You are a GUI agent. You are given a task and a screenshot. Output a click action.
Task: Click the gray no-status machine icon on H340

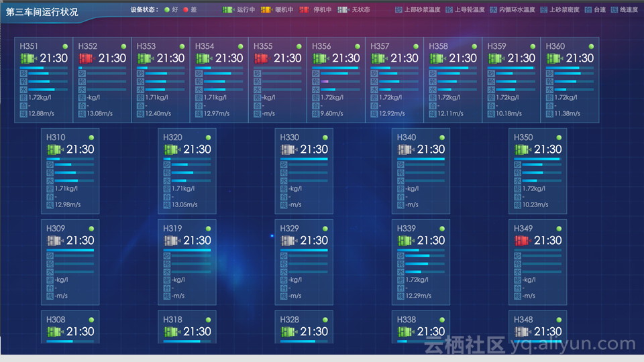click(405, 149)
